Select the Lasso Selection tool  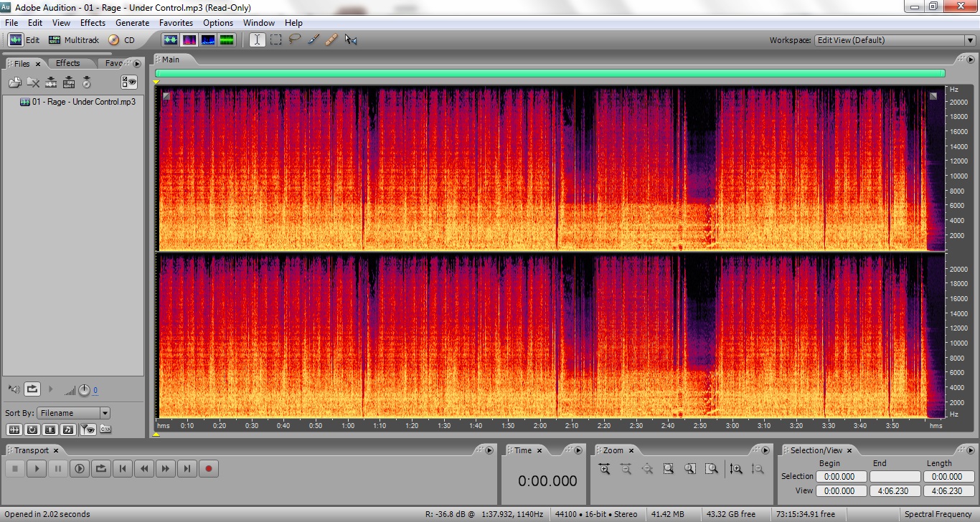tap(294, 40)
